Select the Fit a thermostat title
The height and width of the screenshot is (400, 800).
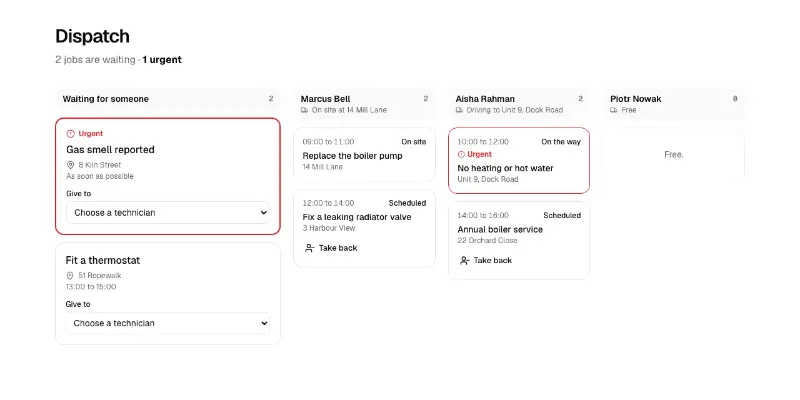click(x=103, y=260)
